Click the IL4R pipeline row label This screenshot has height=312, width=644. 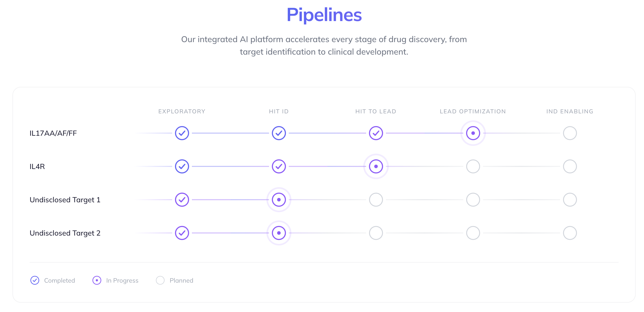tap(37, 166)
